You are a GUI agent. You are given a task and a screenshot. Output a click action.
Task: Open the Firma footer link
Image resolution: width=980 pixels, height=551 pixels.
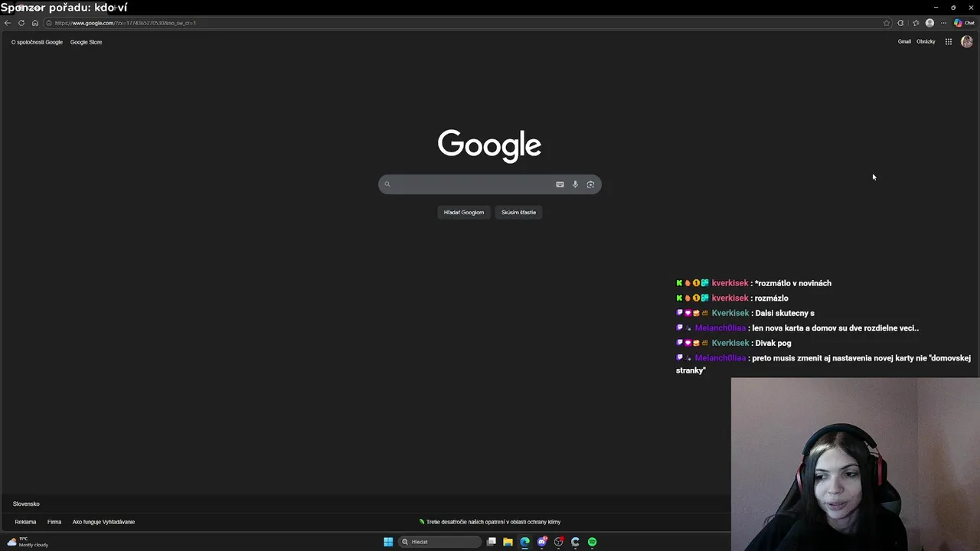click(54, 522)
